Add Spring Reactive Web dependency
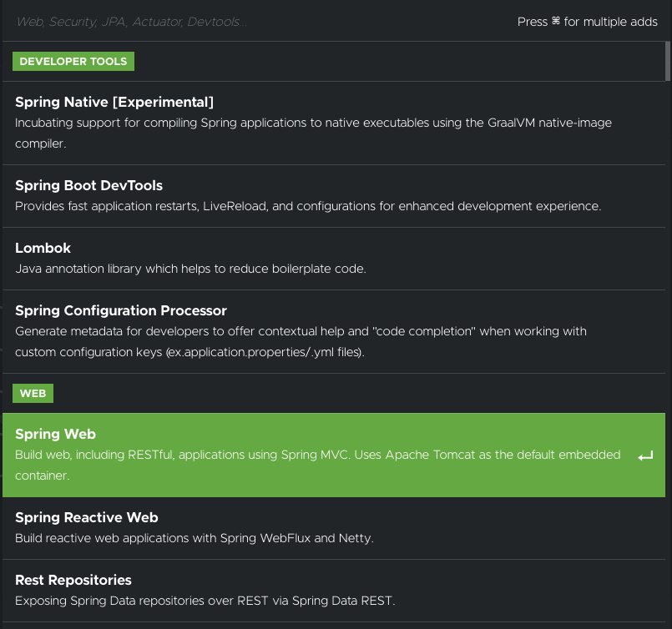 [334, 528]
